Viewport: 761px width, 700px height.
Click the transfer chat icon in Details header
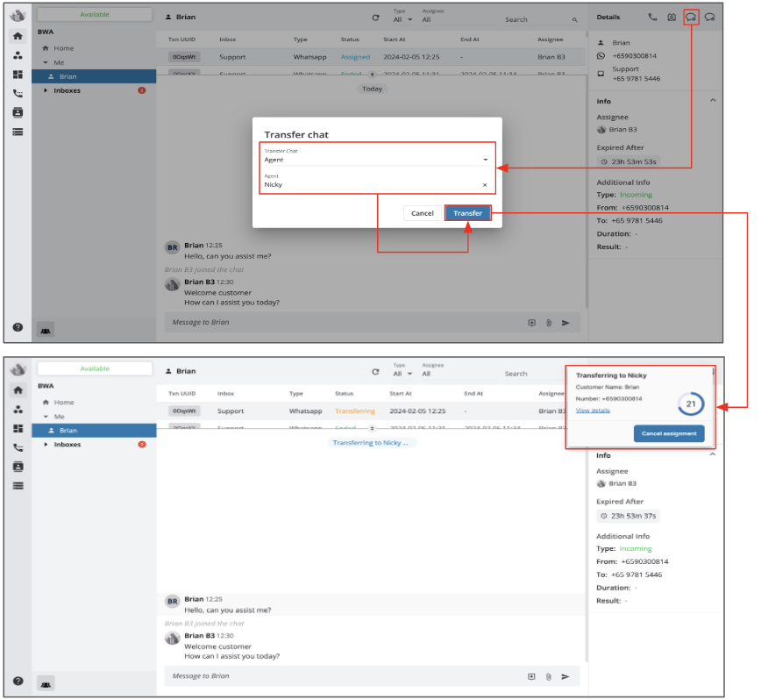(691, 18)
